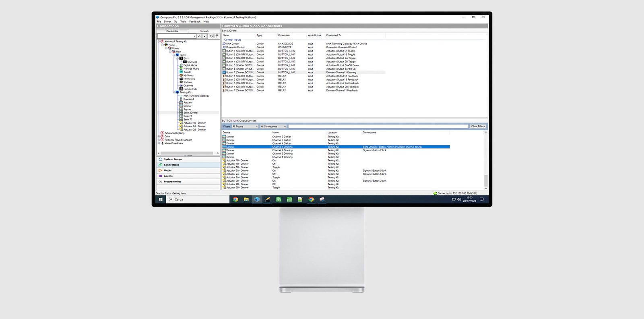Viewport: 644px width, 319px height.
Task: Click the tree panel horizontal scrollbar
Action: (x=188, y=153)
